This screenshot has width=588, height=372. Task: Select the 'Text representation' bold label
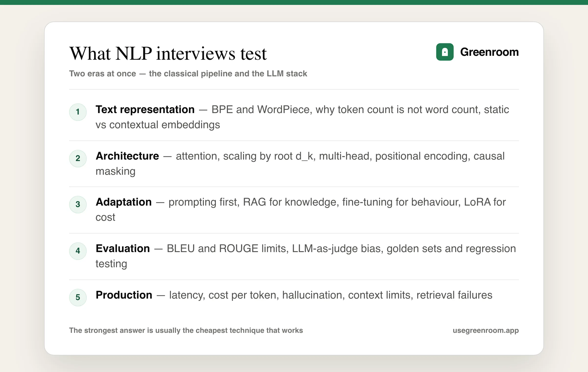(x=145, y=110)
